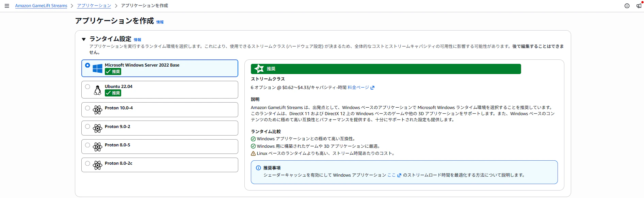Click the Proton 10.0-4 atom icon
The height and width of the screenshot is (198, 644).
tap(97, 110)
